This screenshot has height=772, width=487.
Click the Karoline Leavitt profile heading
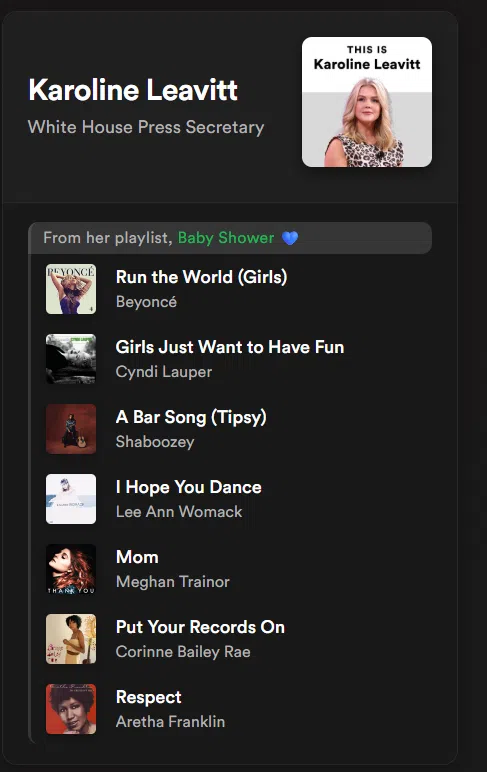pyautogui.click(x=133, y=90)
